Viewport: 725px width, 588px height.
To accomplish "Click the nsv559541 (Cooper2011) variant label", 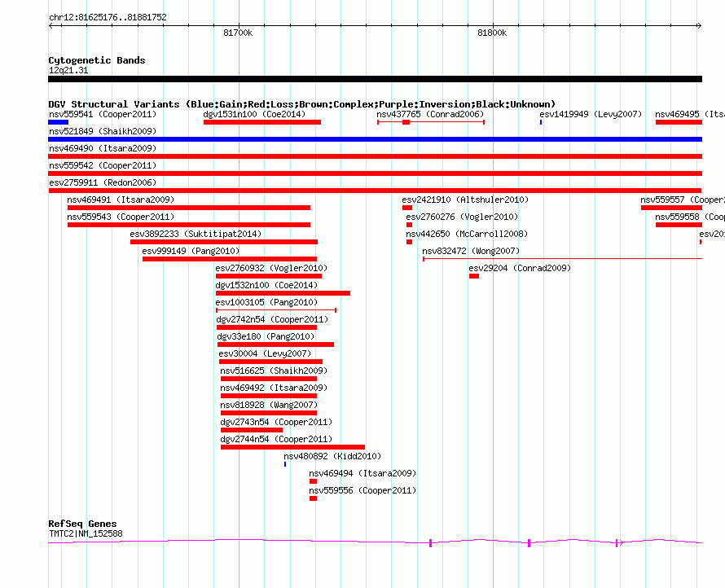I will click(x=103, y=114).
